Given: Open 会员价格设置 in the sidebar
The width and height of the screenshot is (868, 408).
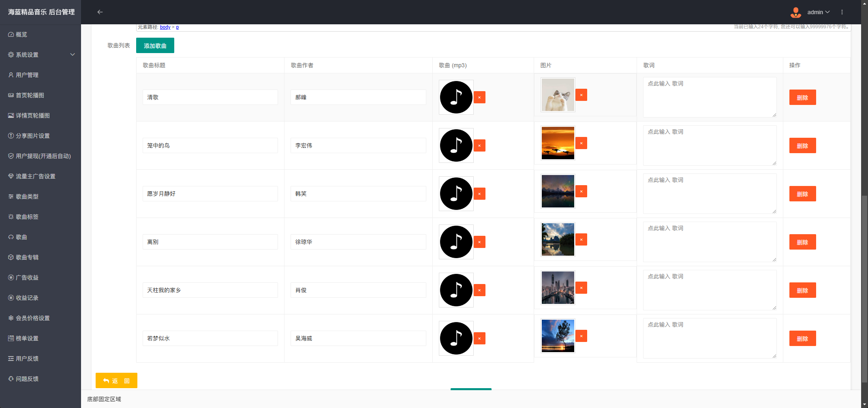Looking at the screenshot, I should (x=41, y=318).
